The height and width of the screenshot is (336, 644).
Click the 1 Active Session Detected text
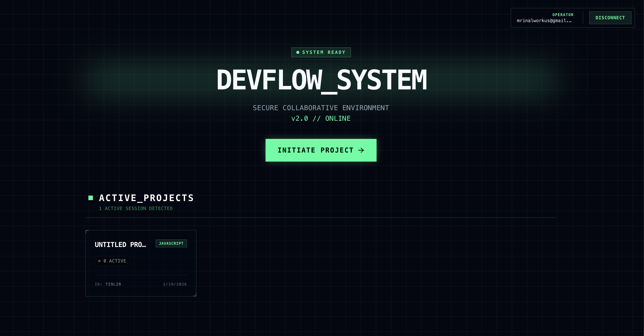135,208
